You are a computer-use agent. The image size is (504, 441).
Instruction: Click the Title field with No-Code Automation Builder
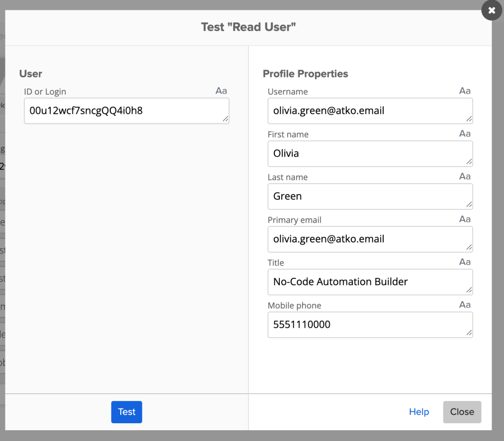pos(370,282)
